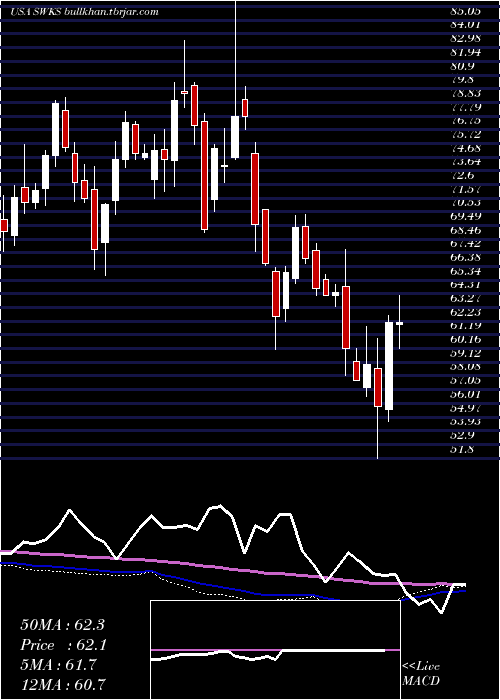Image resolution: width=500 pixels, height=700 pixels.
Task: Click the 54.97 price axis label
Action: [465, 408]
